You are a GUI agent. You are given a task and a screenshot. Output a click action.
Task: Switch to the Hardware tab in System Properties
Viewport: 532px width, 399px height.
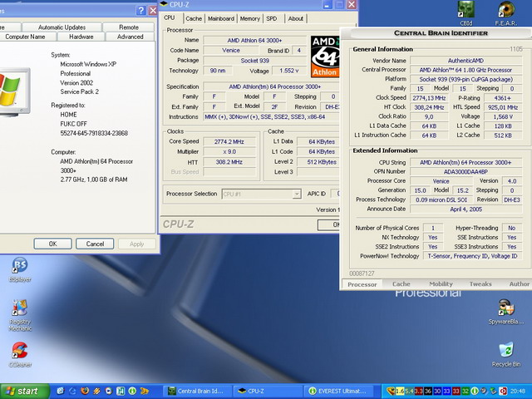[81, 37]
